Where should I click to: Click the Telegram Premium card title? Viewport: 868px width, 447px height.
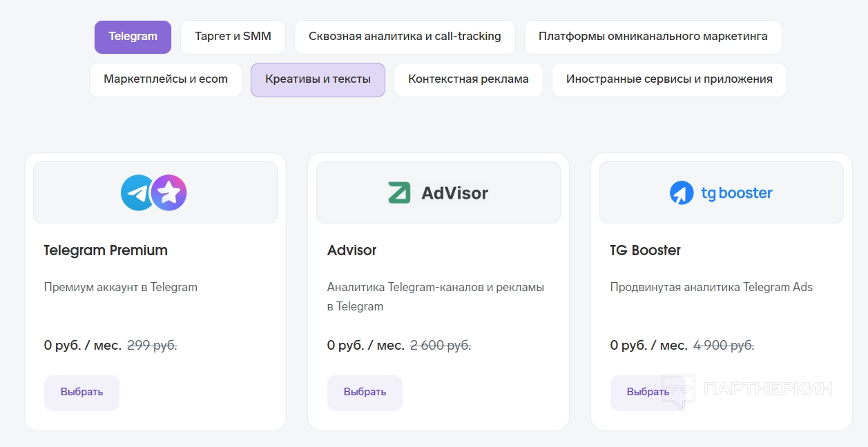106,250
